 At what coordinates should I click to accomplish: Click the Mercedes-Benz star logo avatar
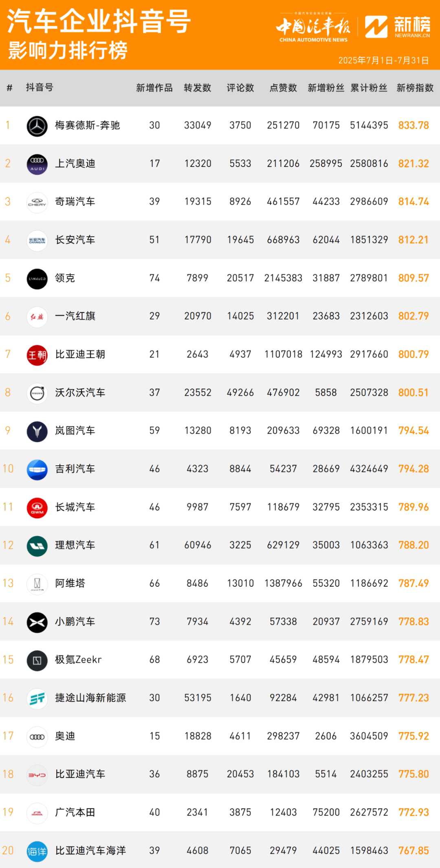[37, 126]
